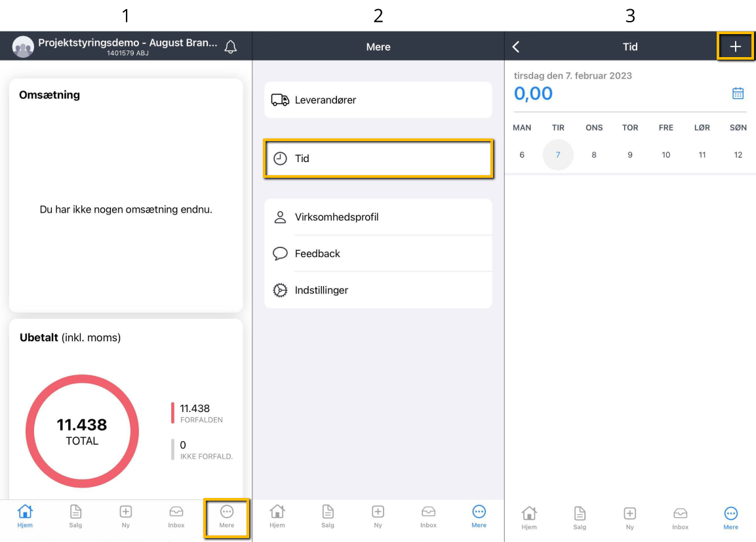Tap the Salg document icon on Tid screen
The width and height of the screenshot is (756, 542).
580,514
